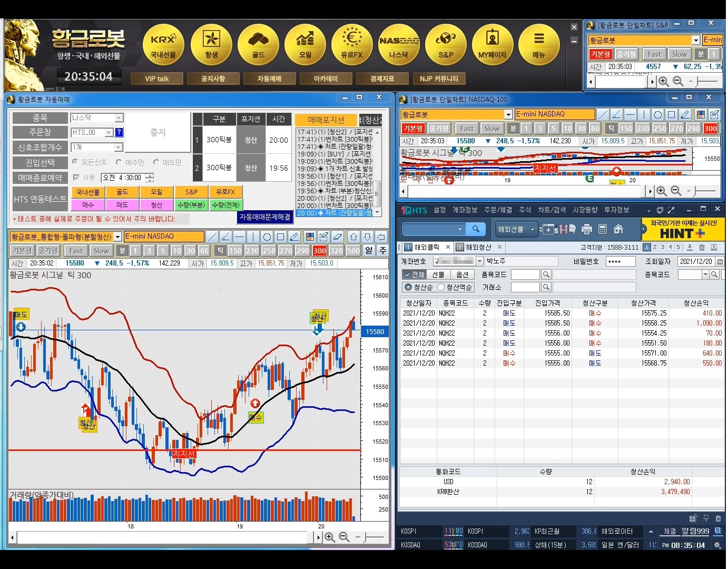This screenshot has width=728, height=569.
Task: Open calendar picker next to 조회일자 date
Action: pyautogui.click(x=720, y=261)
